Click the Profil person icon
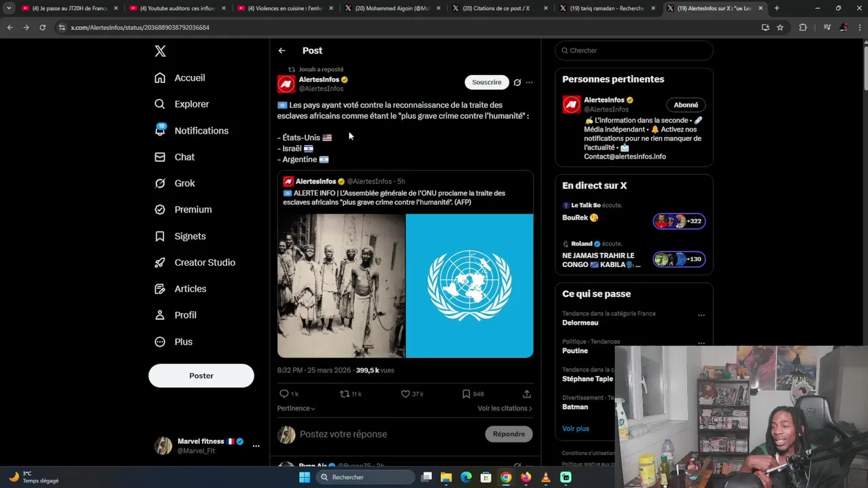Screen dimensions: 868x488 tap(160, 316)
